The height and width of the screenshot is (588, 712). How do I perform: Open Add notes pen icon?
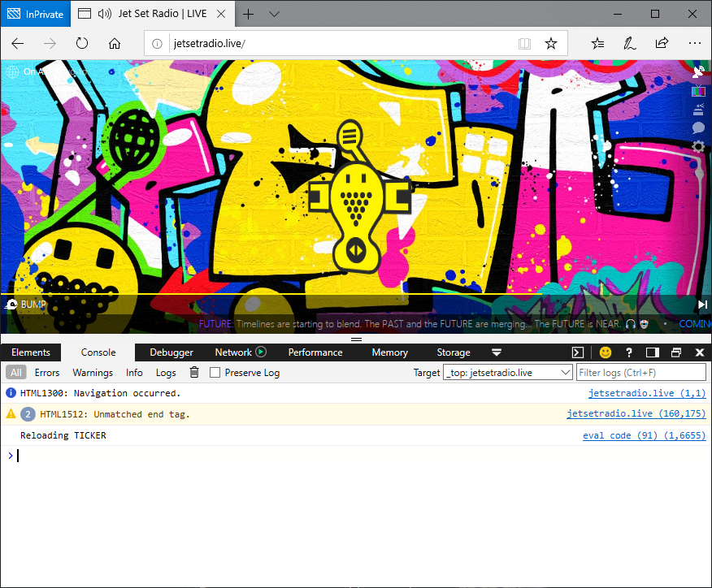tap(629, 44)
